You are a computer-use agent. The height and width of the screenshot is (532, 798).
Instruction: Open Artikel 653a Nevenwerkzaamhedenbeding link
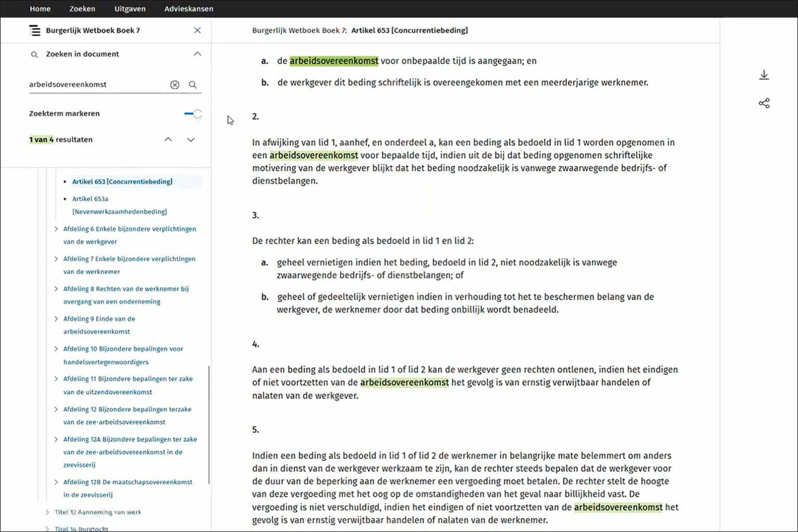coord(119,205)
